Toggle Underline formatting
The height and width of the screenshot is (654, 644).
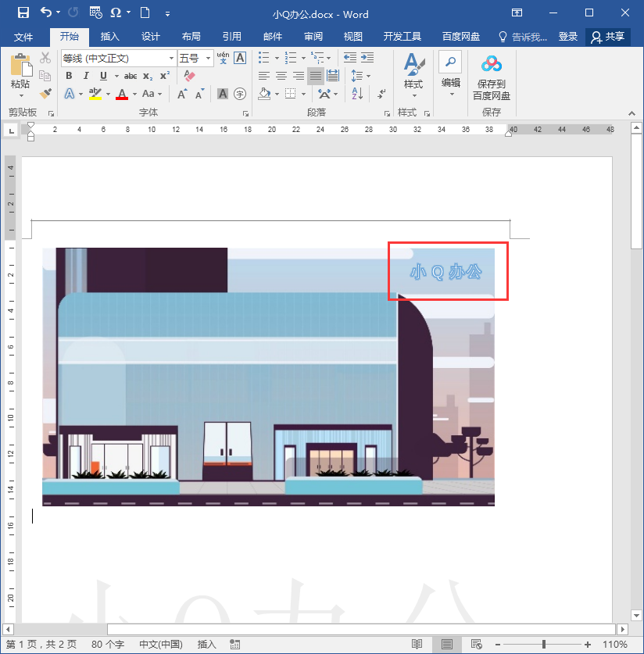coord(103,76)
